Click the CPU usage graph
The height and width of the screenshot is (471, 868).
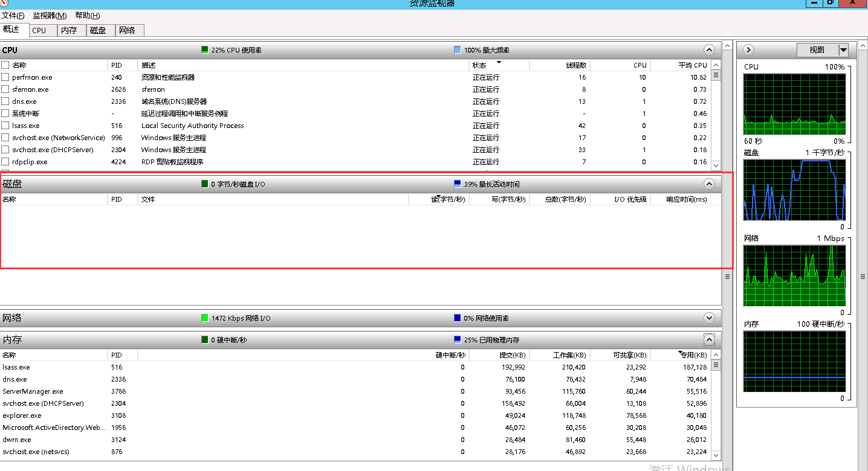tap(795, 104)
